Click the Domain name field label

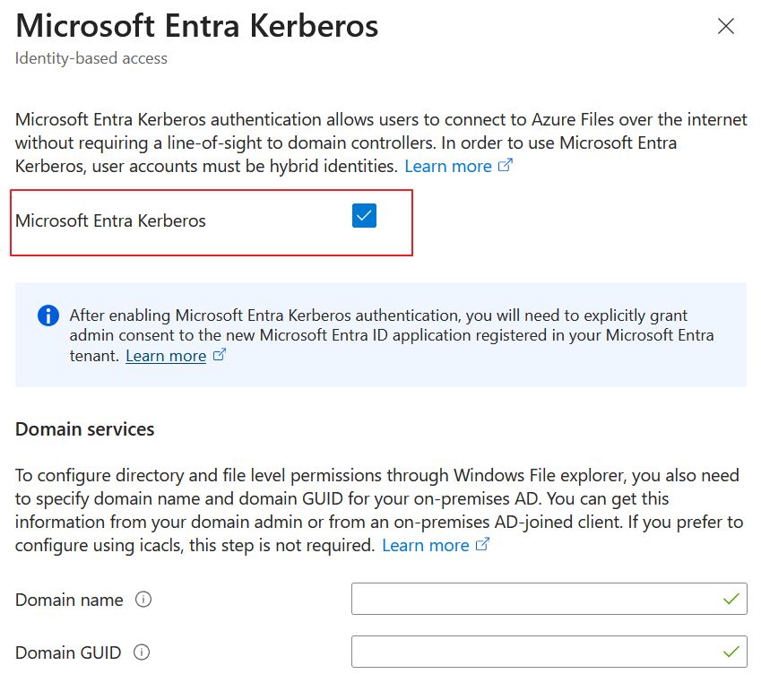69,601
